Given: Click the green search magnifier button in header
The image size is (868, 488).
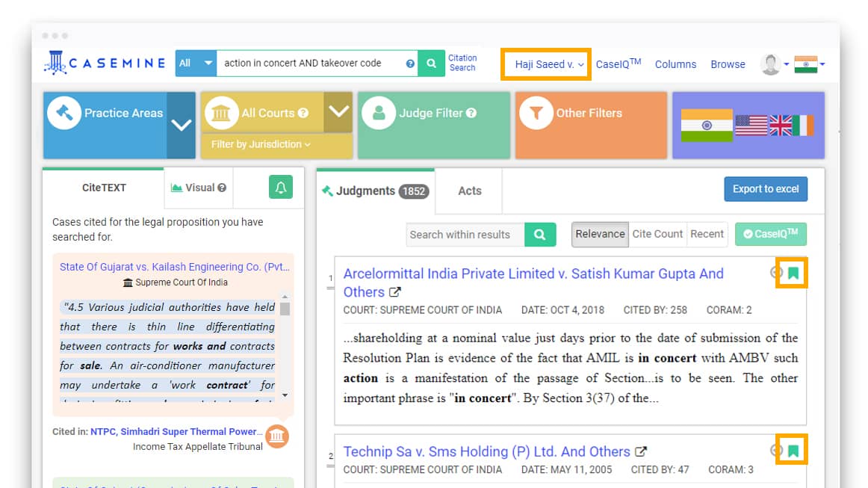Looking at the screenshot, I should (x=431, y=64).
